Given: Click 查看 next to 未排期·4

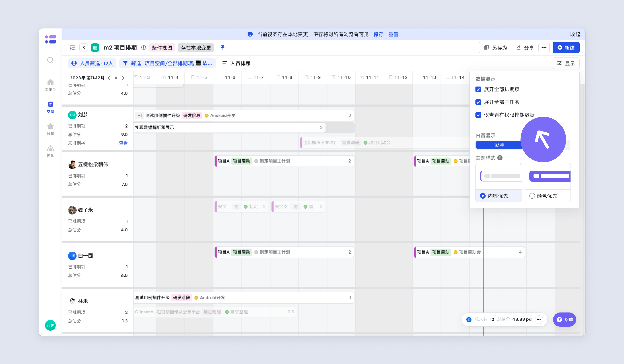Looking at the screenshot, I should tap(123, 143).
